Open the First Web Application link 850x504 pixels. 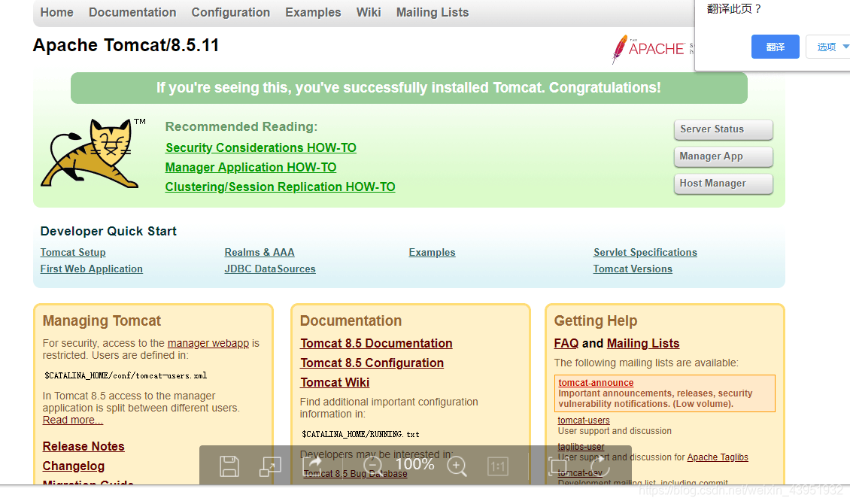(x=91, y=269)
